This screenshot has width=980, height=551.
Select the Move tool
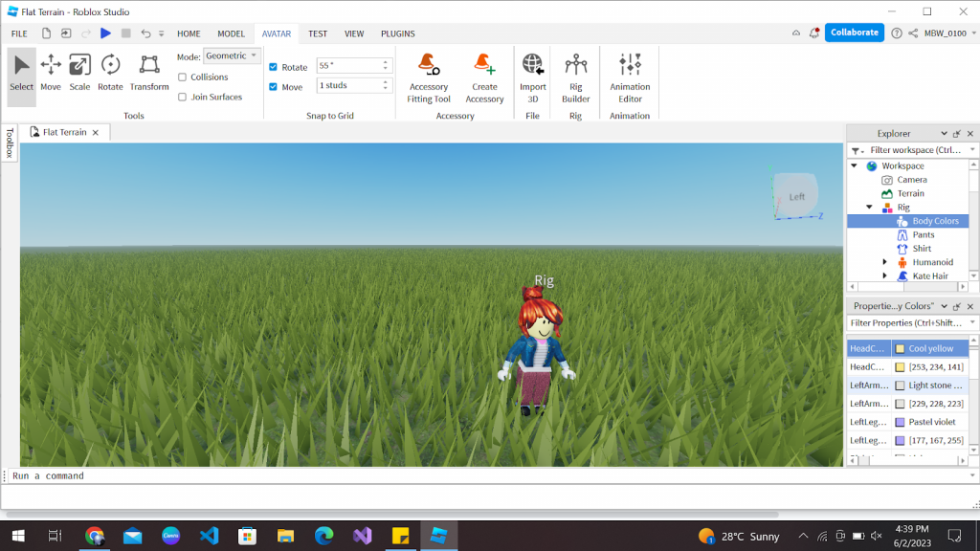[50, 72]
